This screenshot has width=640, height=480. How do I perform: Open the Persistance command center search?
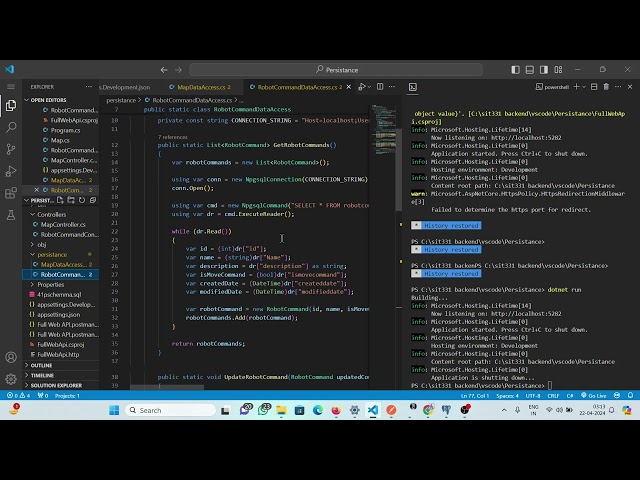point(336,70)
